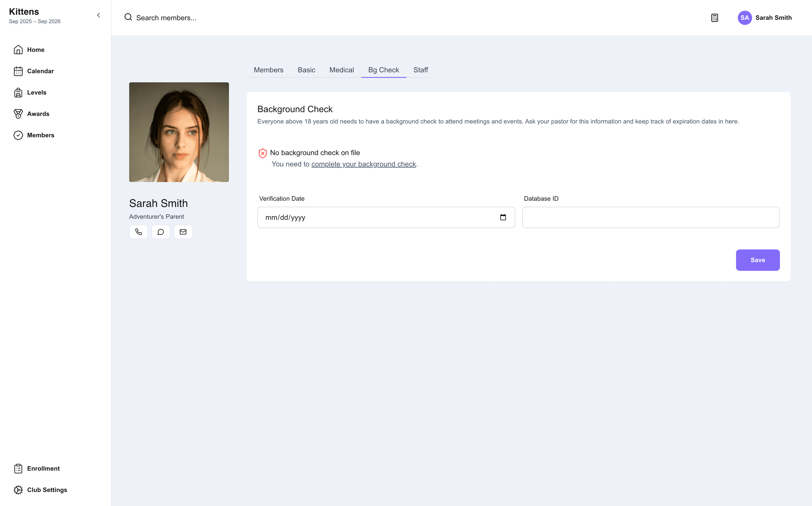Open Calendar via its sidebar icon
This screenshot has height=506, width=812.
click(x=18, y=71)
